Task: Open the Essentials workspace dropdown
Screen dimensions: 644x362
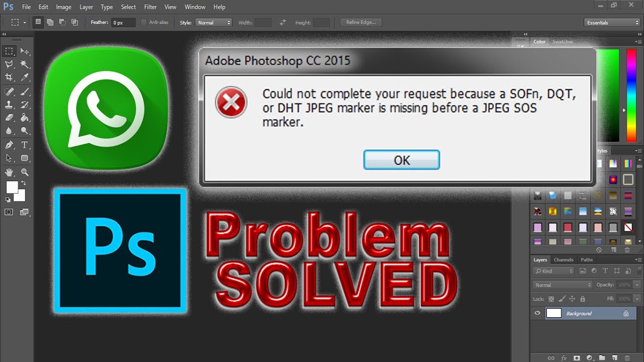Action: click(x=612, y=23)
